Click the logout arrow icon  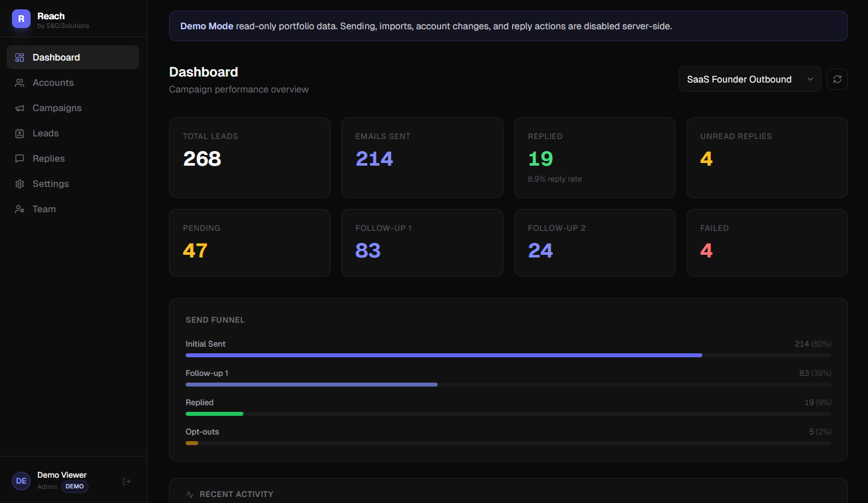point(127,481)
